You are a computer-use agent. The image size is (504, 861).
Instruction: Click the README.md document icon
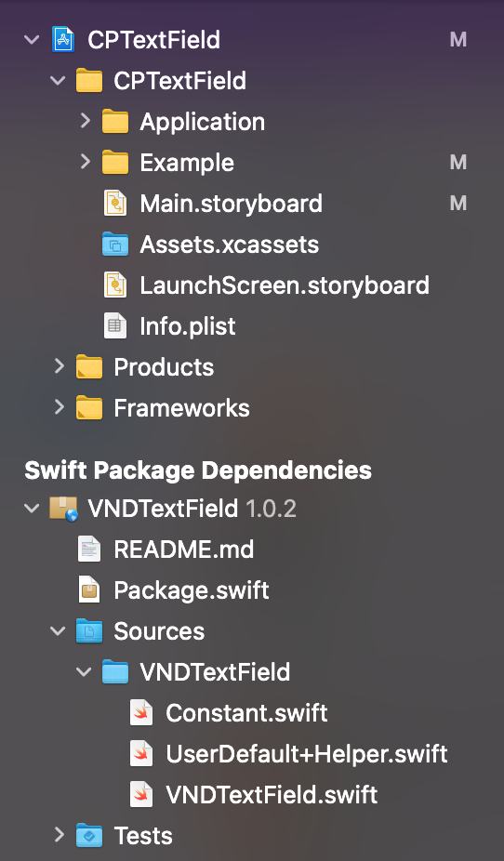[89, 550]
